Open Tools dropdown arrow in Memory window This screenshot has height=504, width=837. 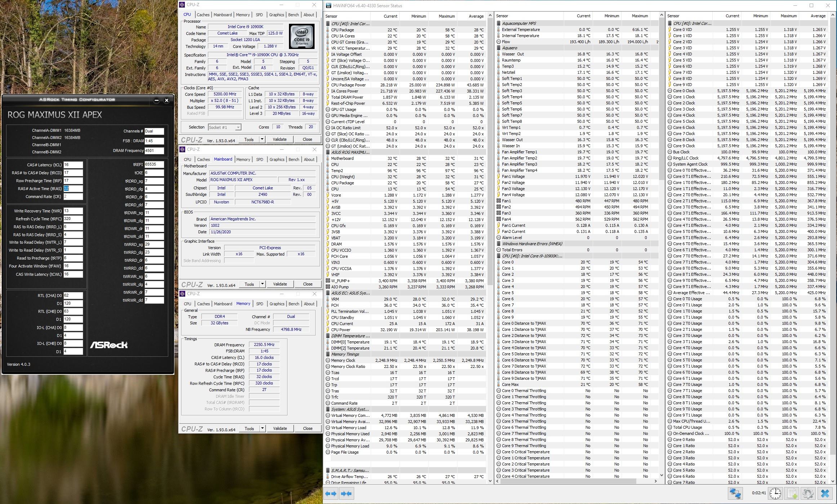tap(262, 428)
